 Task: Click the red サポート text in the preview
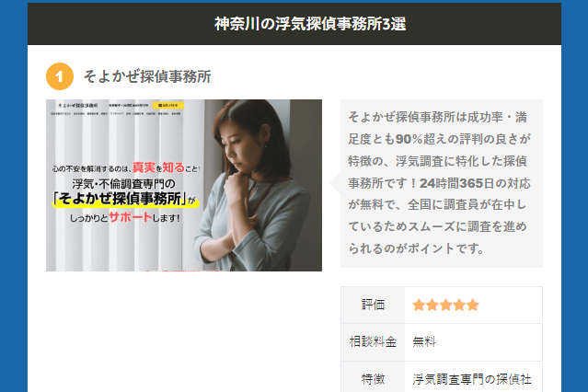[130, 217]
